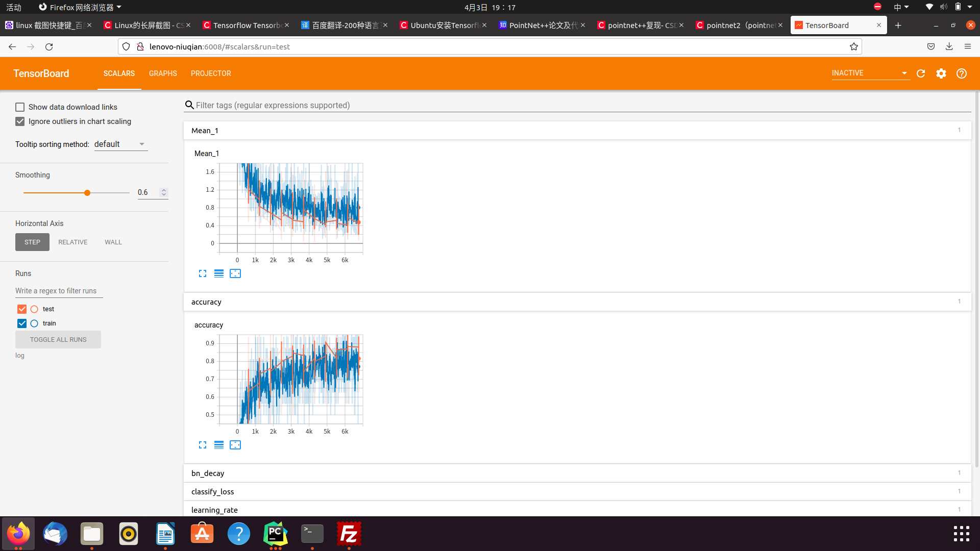Click the filter tags search icon
The height and width of the screenshot is (551, 980).
click(x=189, y=105)
